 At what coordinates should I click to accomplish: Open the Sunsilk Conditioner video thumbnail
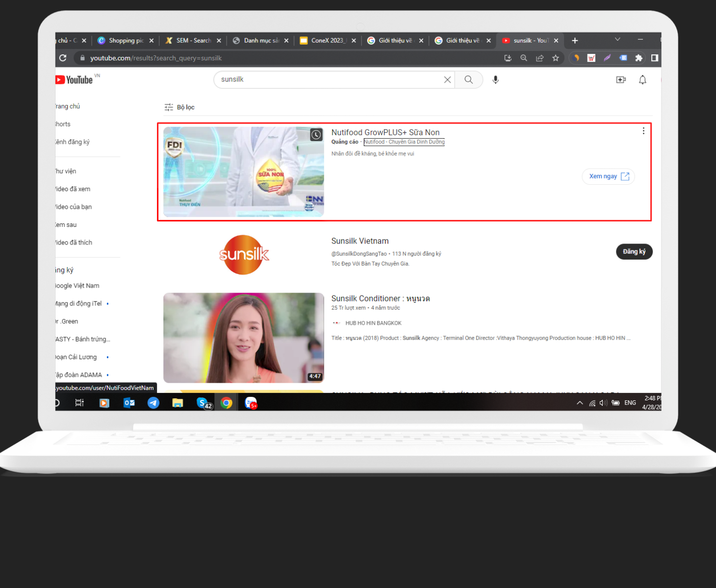(x=243, y=338)
